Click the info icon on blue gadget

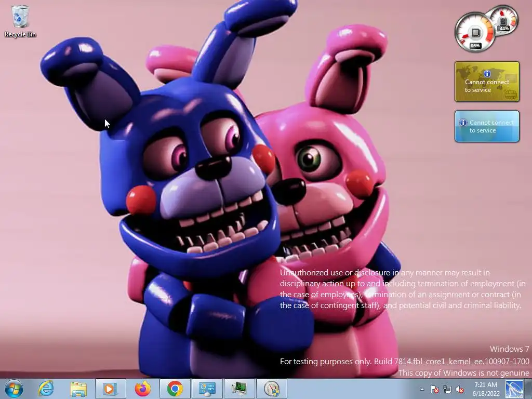pyautogui.click(x=463, y=123)
